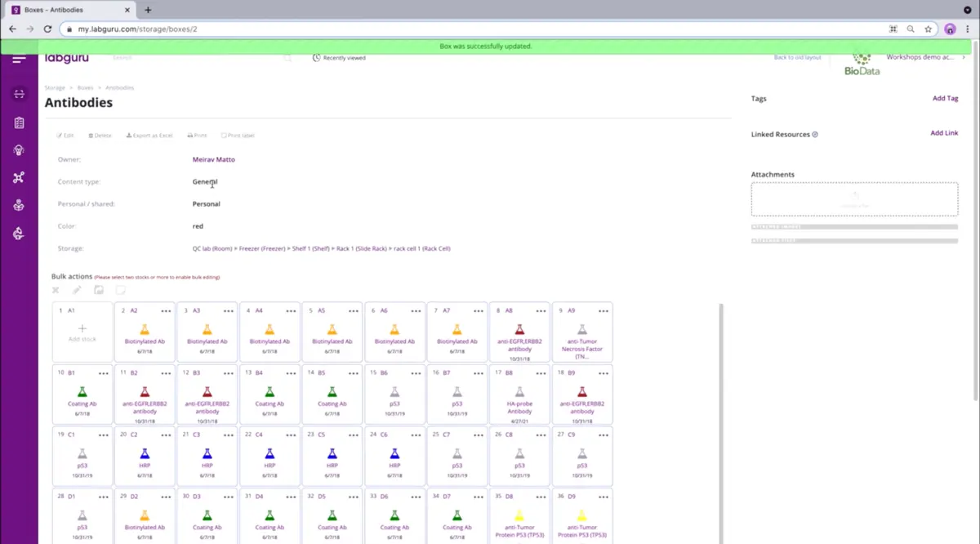Image resolution: width=980 pixels, height=544 pixels.
Task: Click the browser reload icon
Action: click(47, 29)
